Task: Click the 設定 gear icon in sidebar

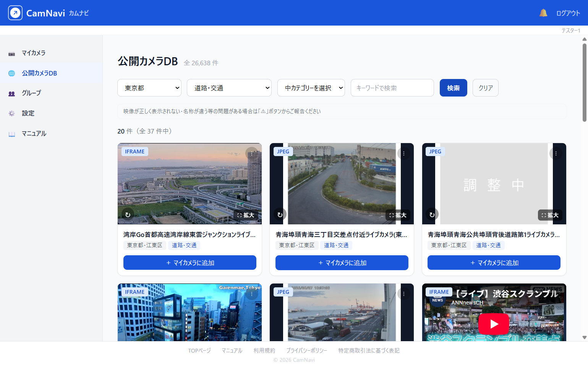Action: pos(12,113)
